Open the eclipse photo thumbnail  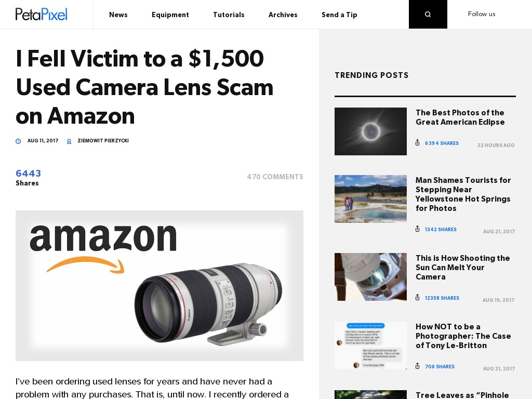pyautogui.click(x=370, y=131)
